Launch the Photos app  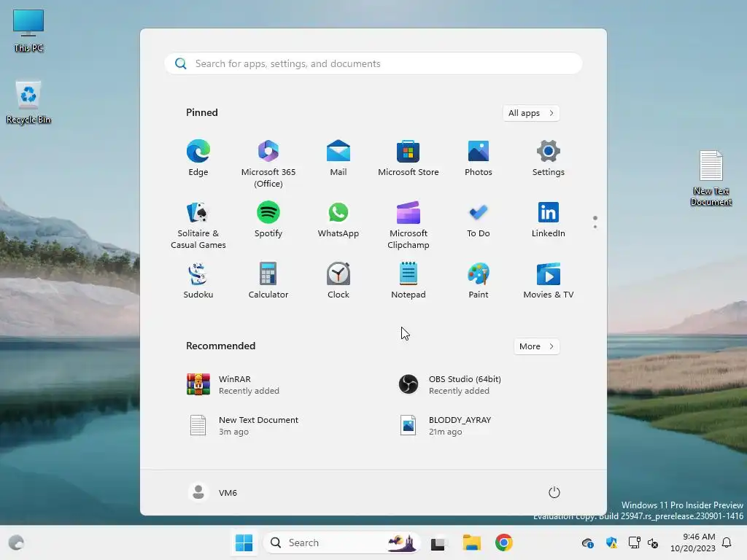pyautogui.click(x=479, y=158)
